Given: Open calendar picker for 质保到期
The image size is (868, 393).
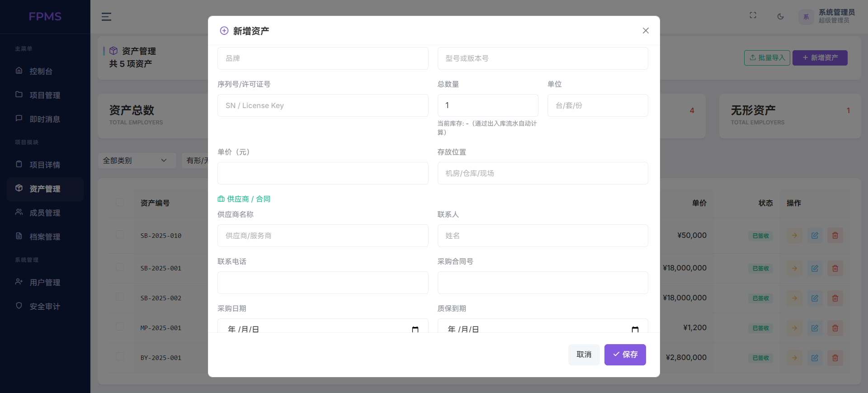Looking at the screenshot, I should click(635, 329).
